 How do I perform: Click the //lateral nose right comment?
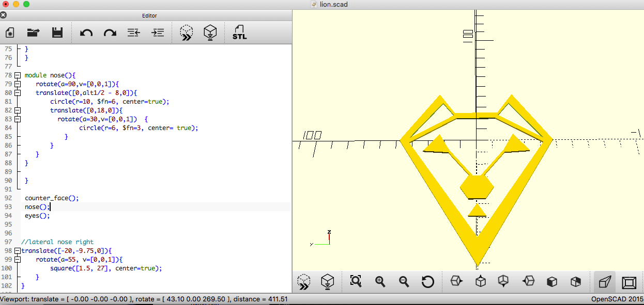(57, 242)
